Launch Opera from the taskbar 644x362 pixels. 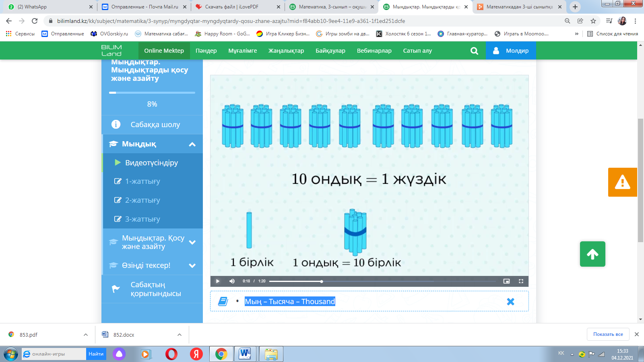[171, 354]
